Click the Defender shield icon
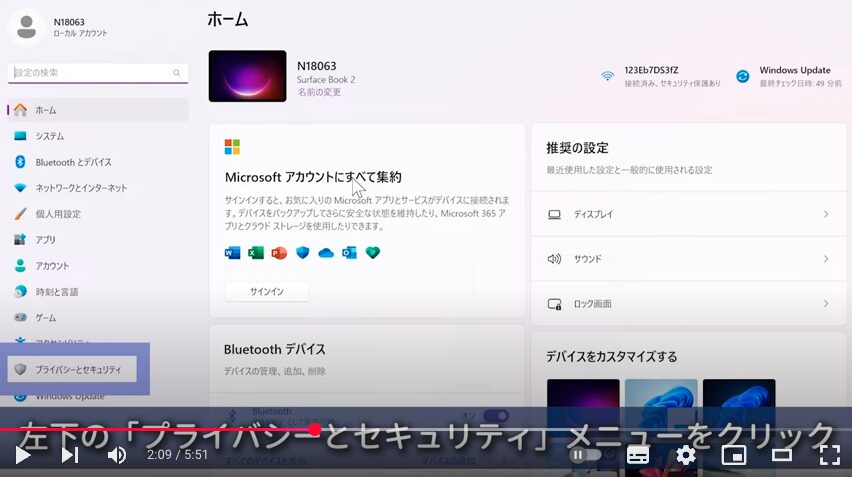The height and width of the screenshot is (477, 852). (x=303, y=253)
